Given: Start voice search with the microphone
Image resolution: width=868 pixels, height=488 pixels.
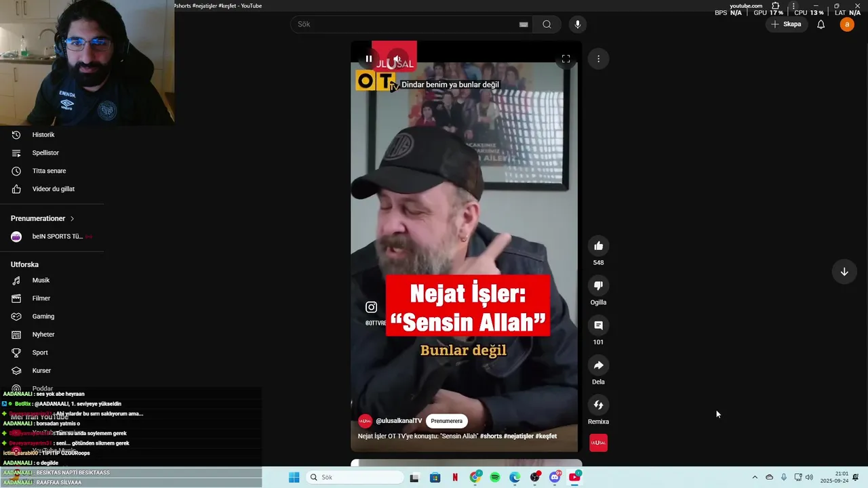Looking at the screenshot, I should [578, 24].
